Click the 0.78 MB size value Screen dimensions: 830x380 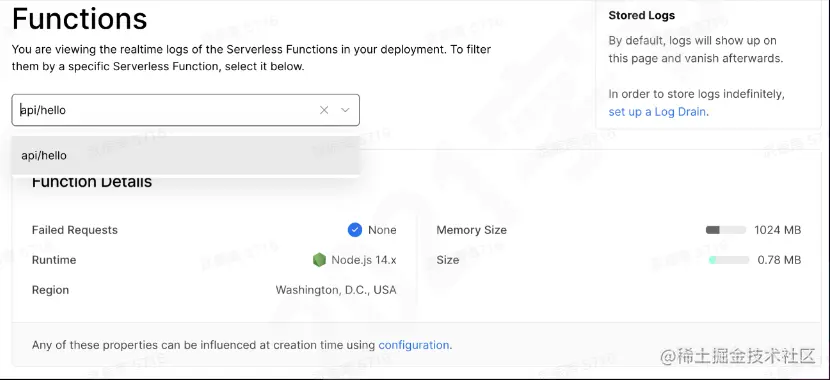pyautogui.click(x=779, y=260)
